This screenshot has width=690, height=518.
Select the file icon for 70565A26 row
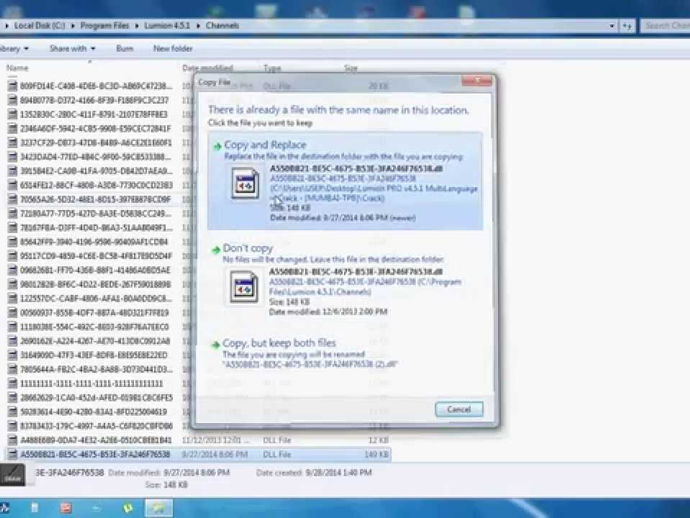pyautogui.click(x=13, y=199)
